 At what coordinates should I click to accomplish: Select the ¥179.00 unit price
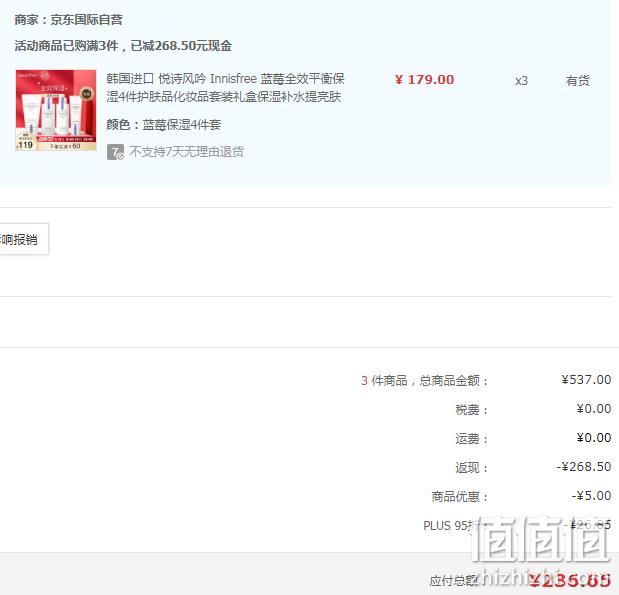click(x=424, y=80)
